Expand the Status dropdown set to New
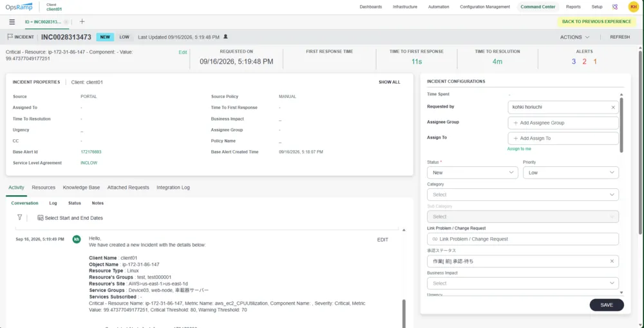Viewport: 644px width, 328px height. pyautogui.click(x=472, y=173)
